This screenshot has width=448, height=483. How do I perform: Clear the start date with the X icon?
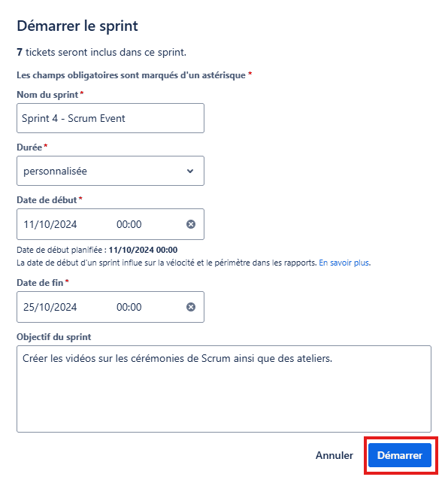(x=191, y=224)
